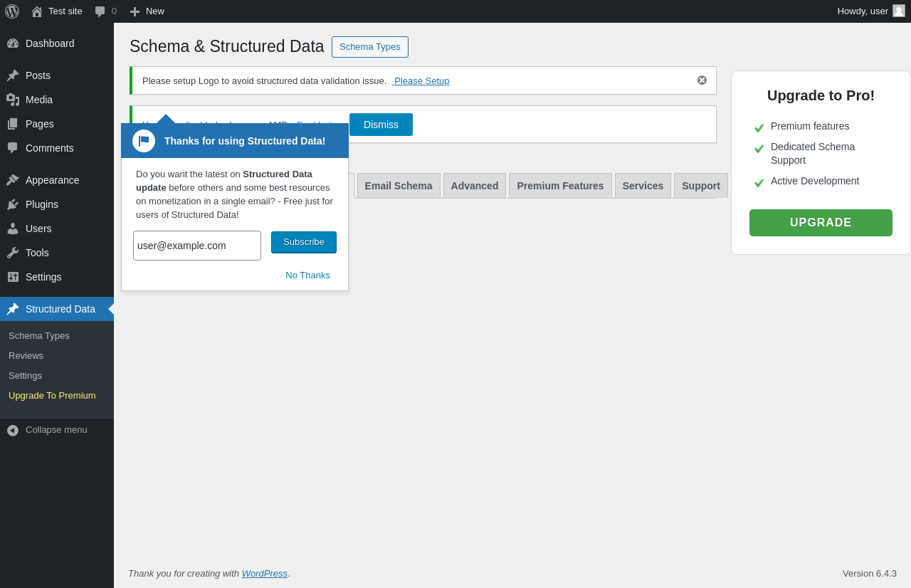911x588 pixels.
Task: Go to the Plugins menu
Action: (42, 204)
